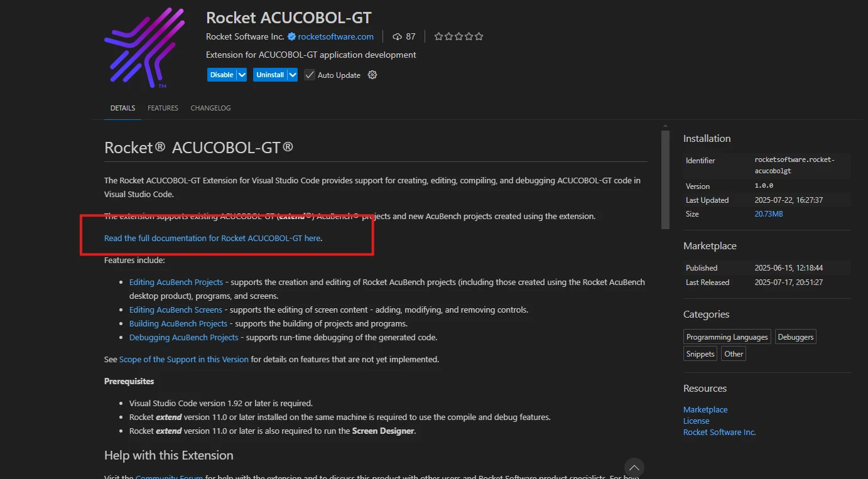The image size is (868, 479).
Task: Click the Prerequisites heading
Action: click(x=129, y=381)
